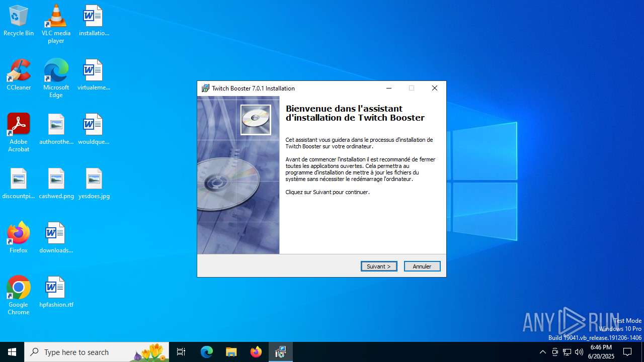Select the Adobe Acrobat desktop shortcut
Viewport: 644px width, 362px height.
pyautogui.click(x=19, y=133)
